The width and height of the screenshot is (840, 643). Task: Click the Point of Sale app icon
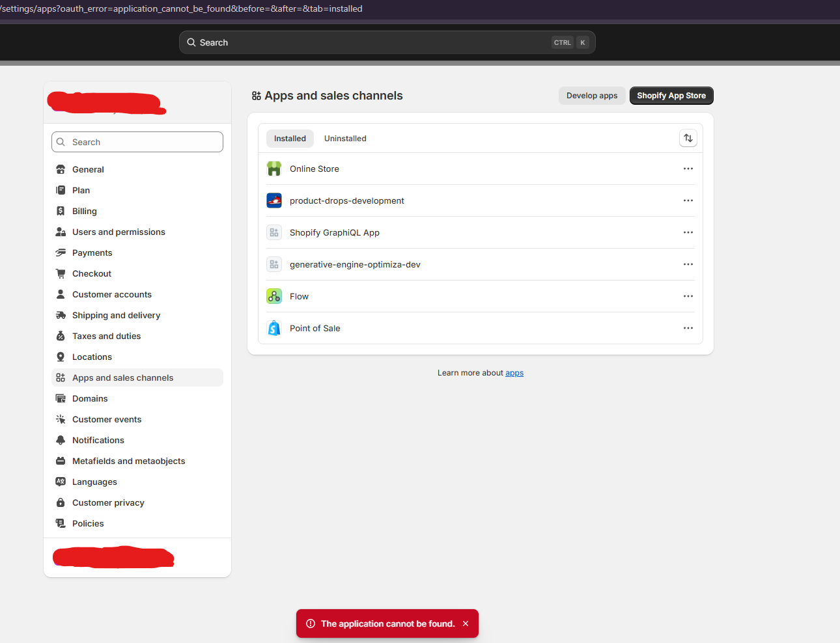click(274, 328)
